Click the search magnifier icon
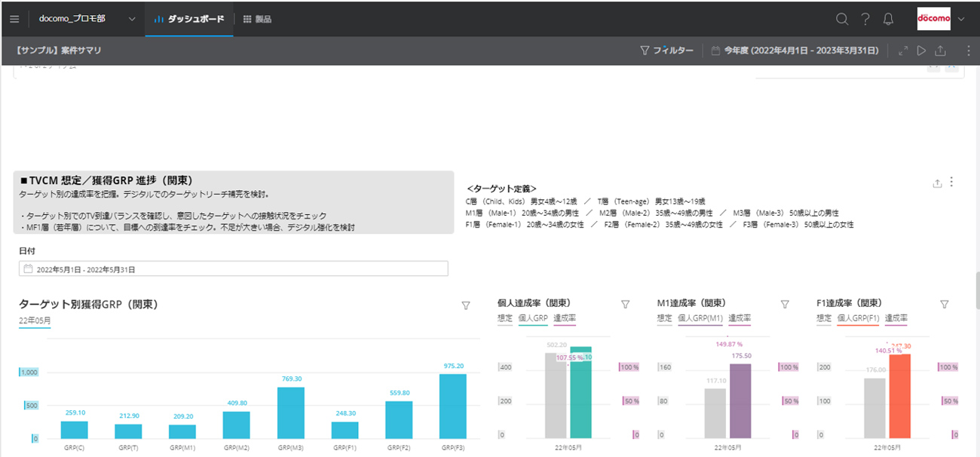The image size is (980, 457). [x=842, y=19]
